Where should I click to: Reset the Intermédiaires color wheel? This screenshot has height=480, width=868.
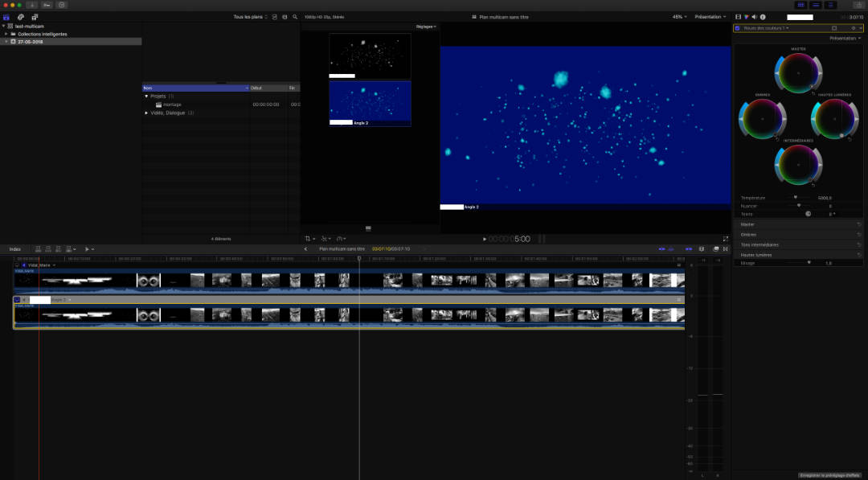pos(813,185)
